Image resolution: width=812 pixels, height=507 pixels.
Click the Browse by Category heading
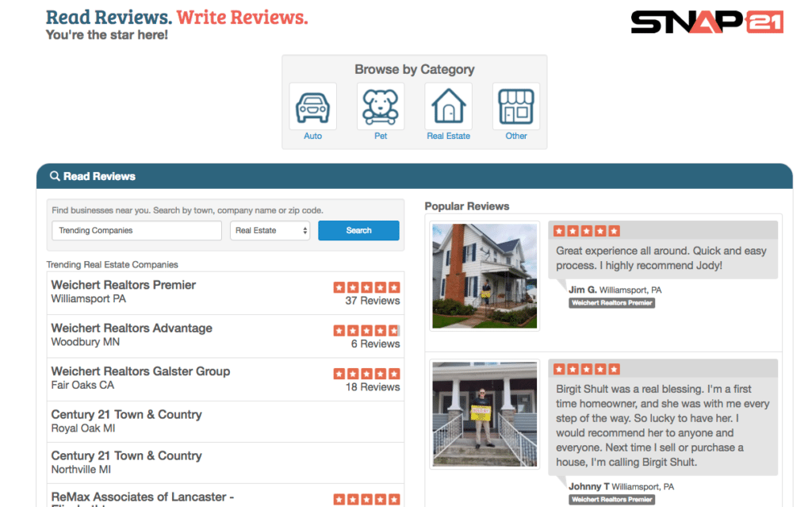[414, 70]
